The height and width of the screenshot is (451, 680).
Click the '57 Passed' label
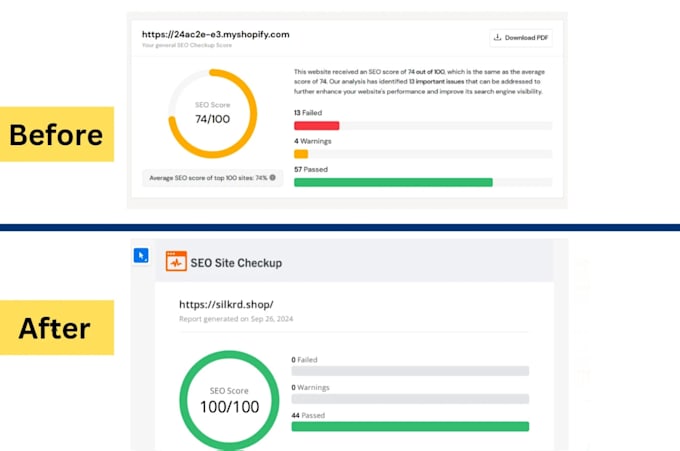pyautogui.click(x=311, y=170)
